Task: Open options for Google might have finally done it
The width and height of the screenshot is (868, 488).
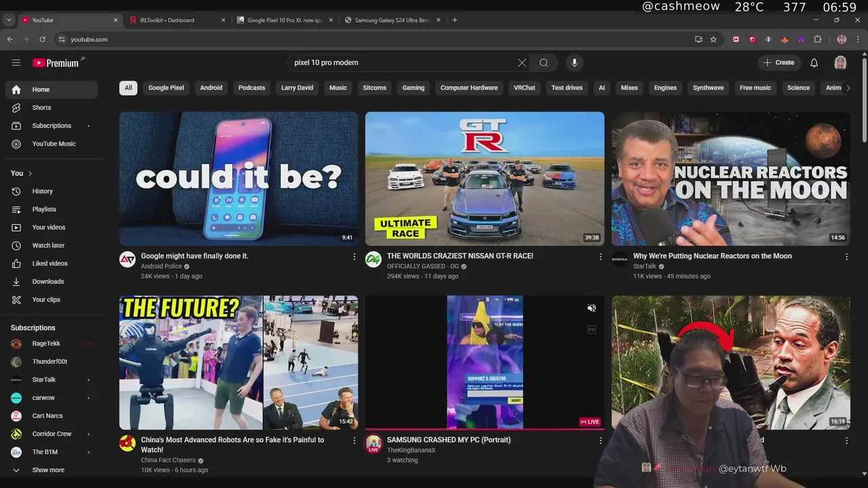Action: (354, 257)
